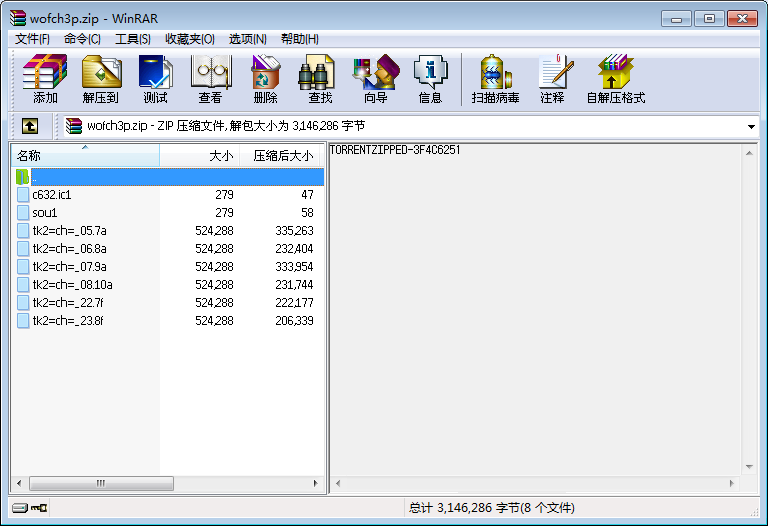Image resolution: width=768 pixels, height=526 pixels.
Task: Click the TORRENTZIPPED-3F4C6251 comment text
Action: click(395, 150)
